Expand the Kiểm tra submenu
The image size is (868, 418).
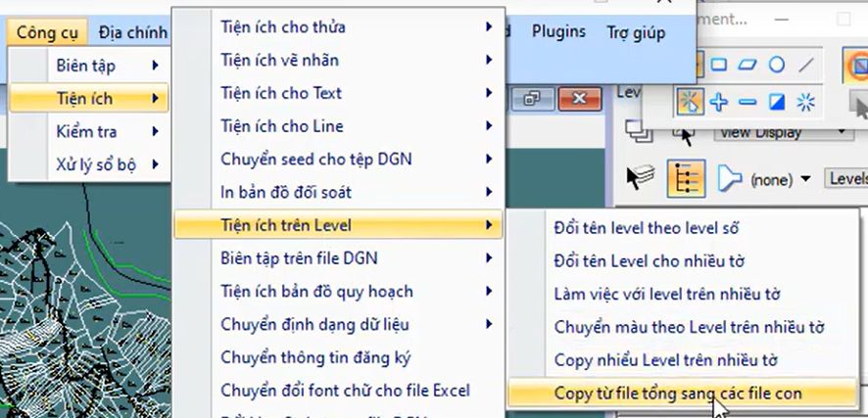pos(89,131)
